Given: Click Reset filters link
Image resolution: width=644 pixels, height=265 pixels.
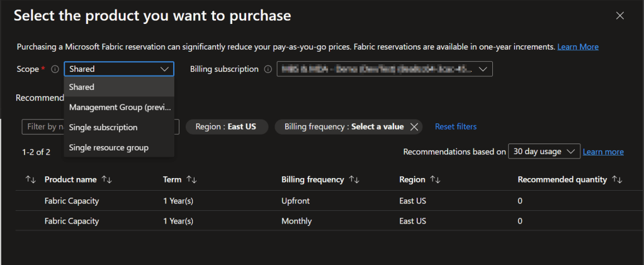Looking at the screenshot, I should [455, 127].
